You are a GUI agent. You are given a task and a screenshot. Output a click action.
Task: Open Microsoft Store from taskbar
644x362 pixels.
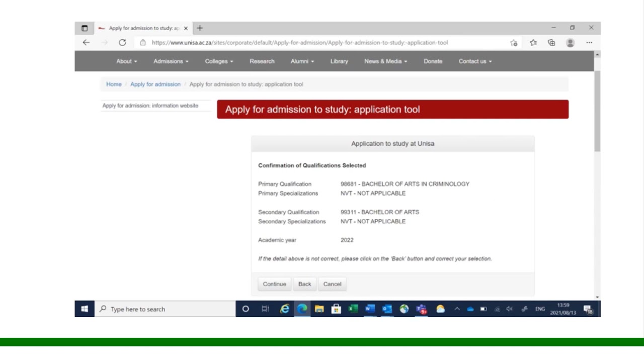pyautogui.click(x=336, y=309)
